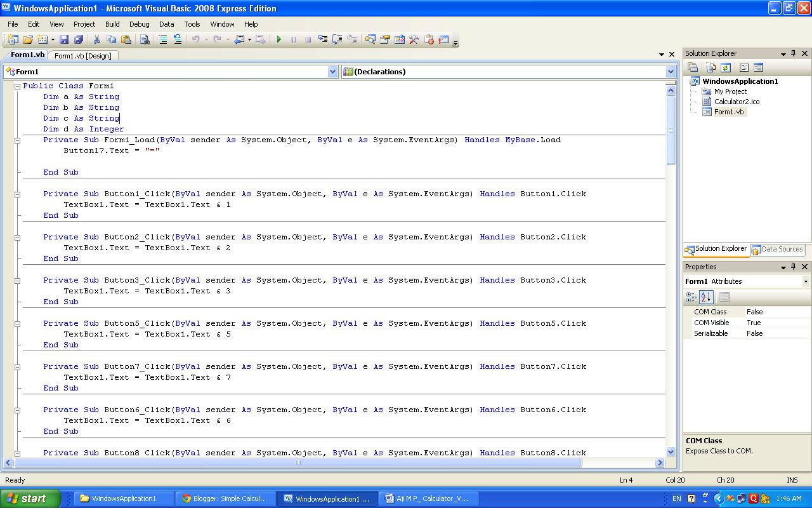Uncomment the selected lines icon
The height and width of the screenshot is (508, 812).
pyautogui.click(x=178, y=39)
